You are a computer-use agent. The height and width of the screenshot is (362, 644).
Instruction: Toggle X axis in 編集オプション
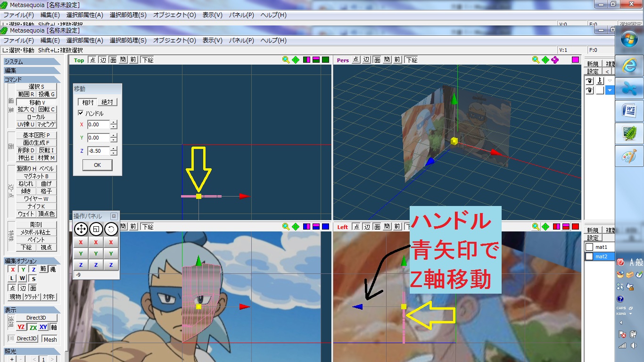(13, 270)
